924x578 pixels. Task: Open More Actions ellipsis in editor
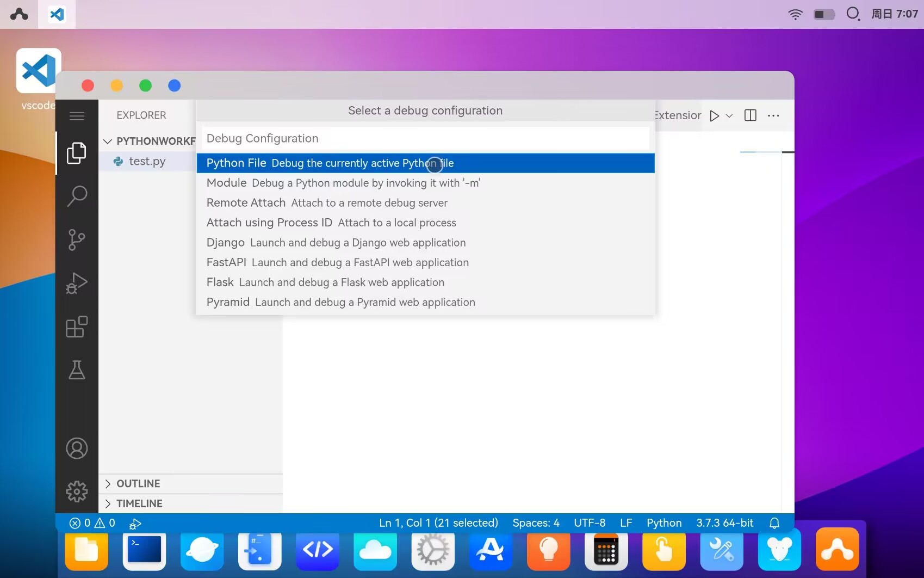(x=773, y=115)
